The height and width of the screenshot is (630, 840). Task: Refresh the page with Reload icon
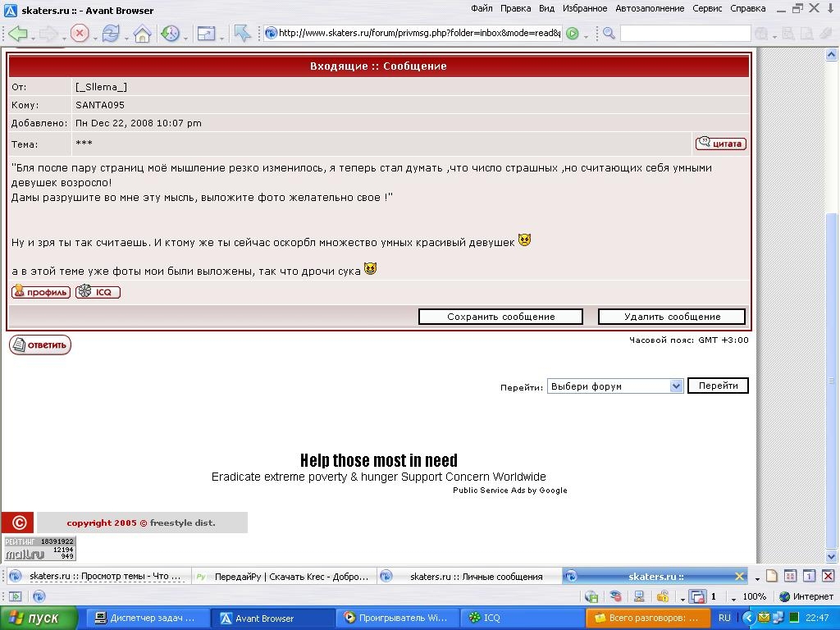(x=110, y=34)
